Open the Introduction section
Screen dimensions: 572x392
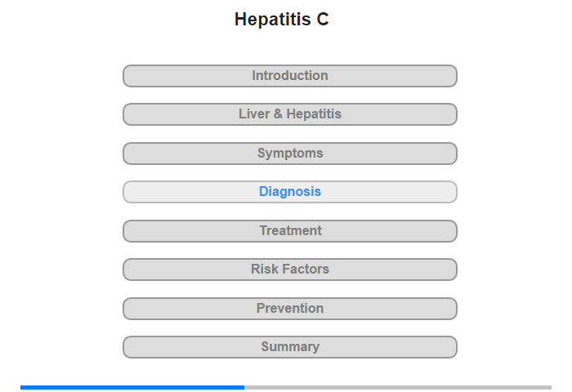(290, 76)
